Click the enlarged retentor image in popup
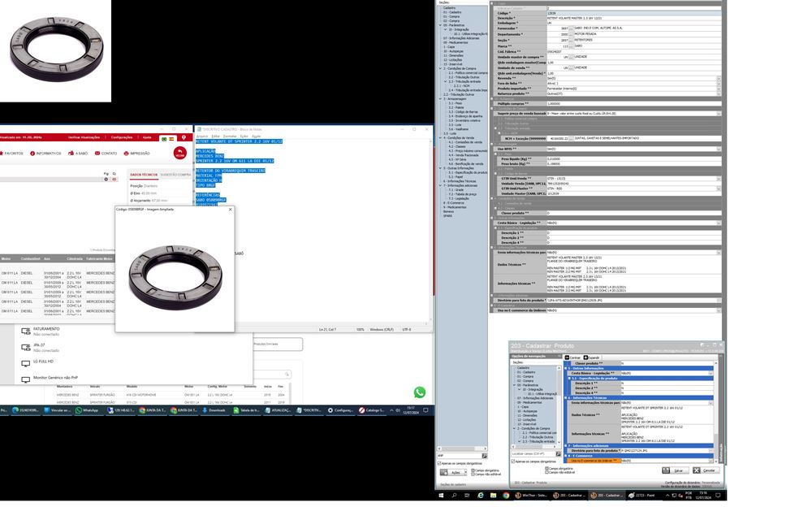This screenshot has height=520, width=812. [175, 278]
